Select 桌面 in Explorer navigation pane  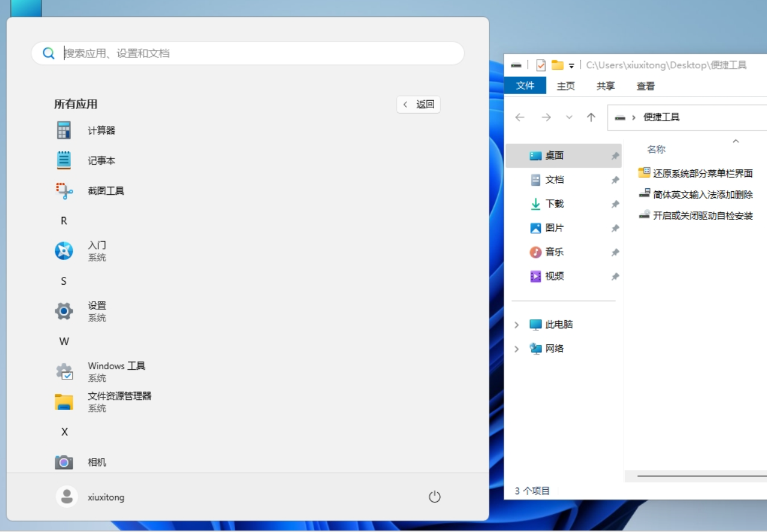point(564,156)
